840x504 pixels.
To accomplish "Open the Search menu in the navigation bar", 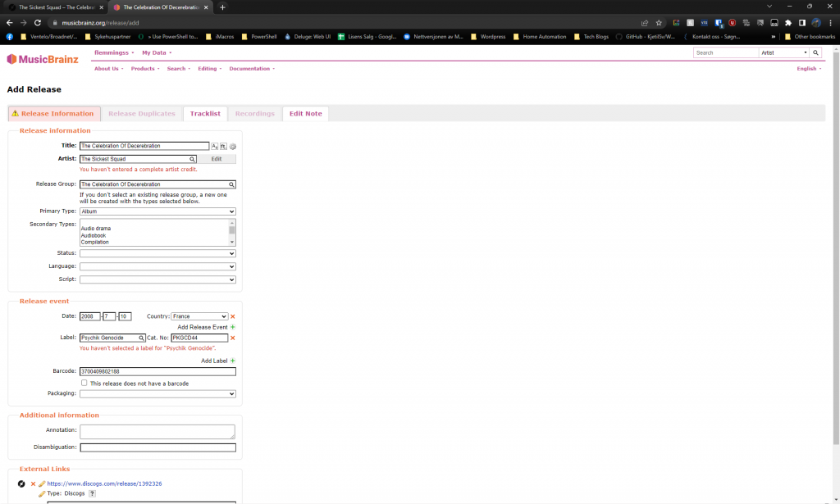I will [x=178, y=69].
